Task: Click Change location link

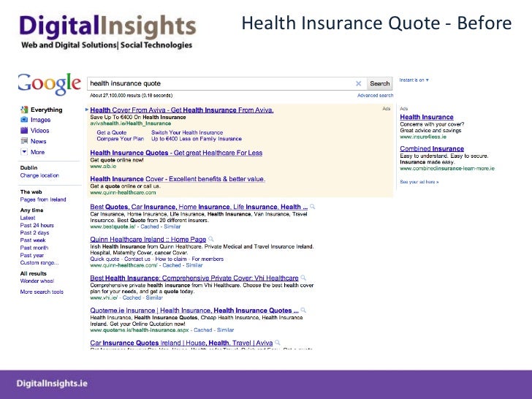Action: 39,175
